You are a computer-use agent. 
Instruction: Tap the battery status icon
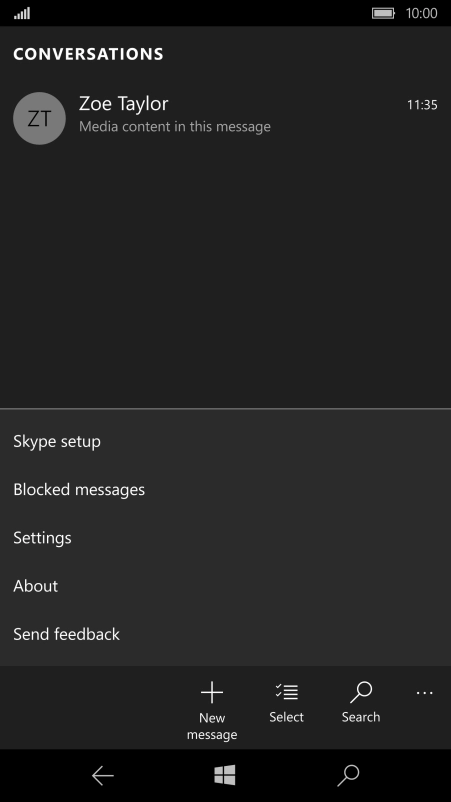[x=384, y=13]
